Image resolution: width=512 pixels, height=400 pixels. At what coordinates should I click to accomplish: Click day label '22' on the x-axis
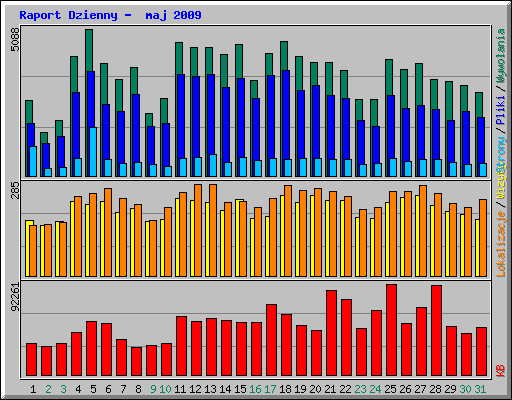345,389
